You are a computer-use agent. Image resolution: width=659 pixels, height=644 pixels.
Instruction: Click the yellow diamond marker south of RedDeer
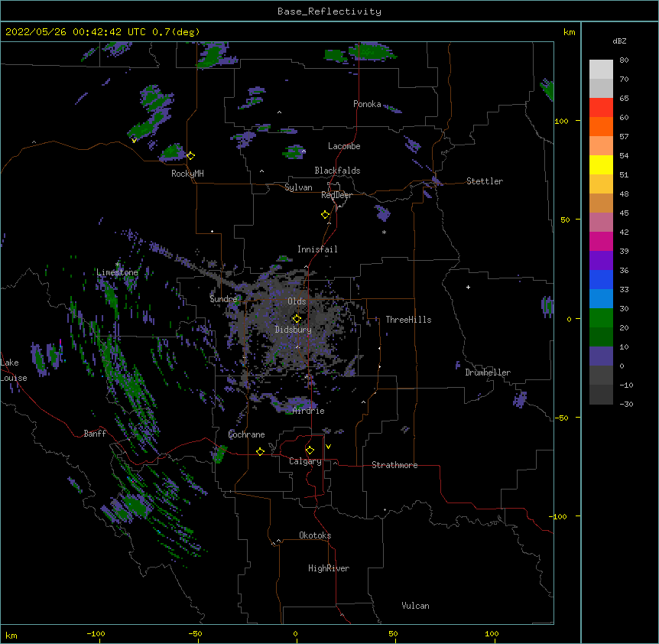click(326, 215)
